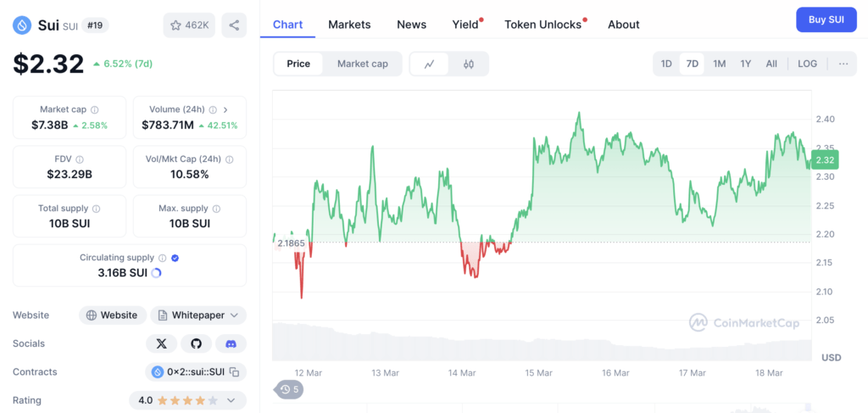Click the 3.16B SUI circulating supply value

coord(123,273)
